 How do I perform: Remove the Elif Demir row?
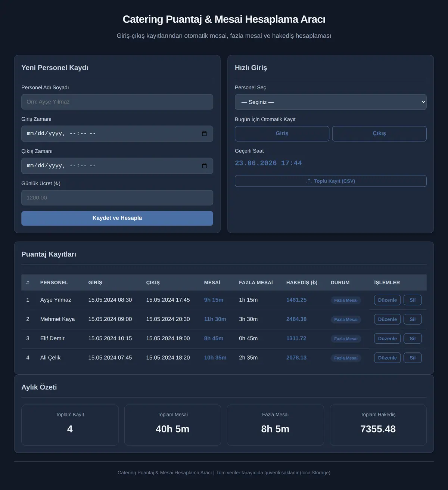click(413, 338)
